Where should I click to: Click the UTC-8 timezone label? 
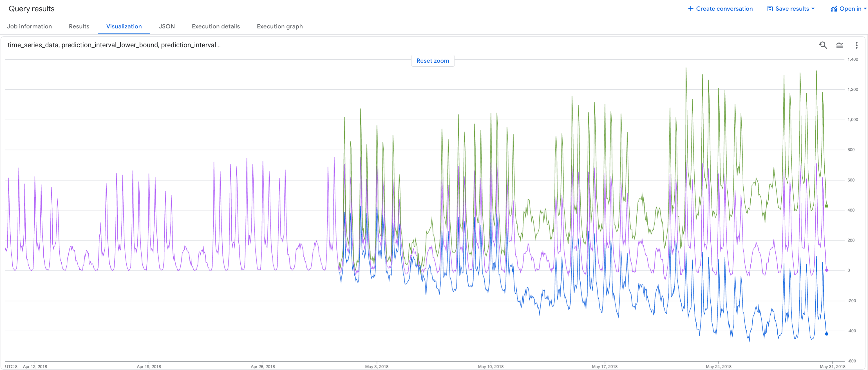click(12, 366)
